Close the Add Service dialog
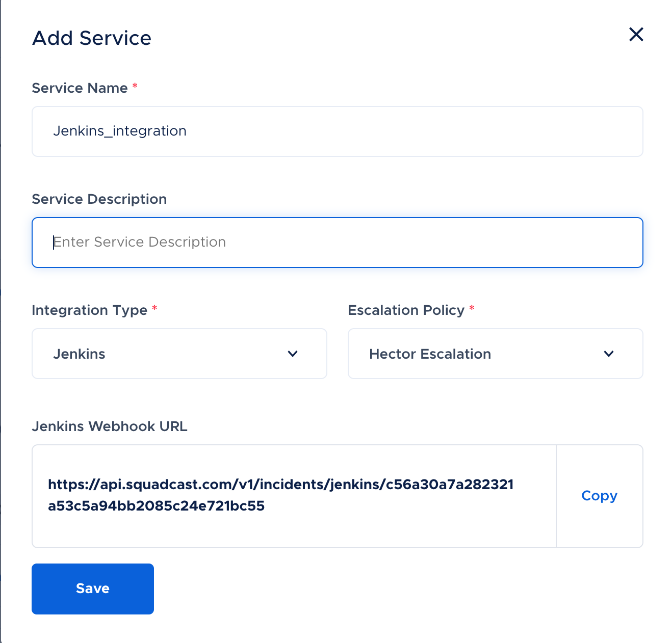672x643 pixels. coord(636,35)
